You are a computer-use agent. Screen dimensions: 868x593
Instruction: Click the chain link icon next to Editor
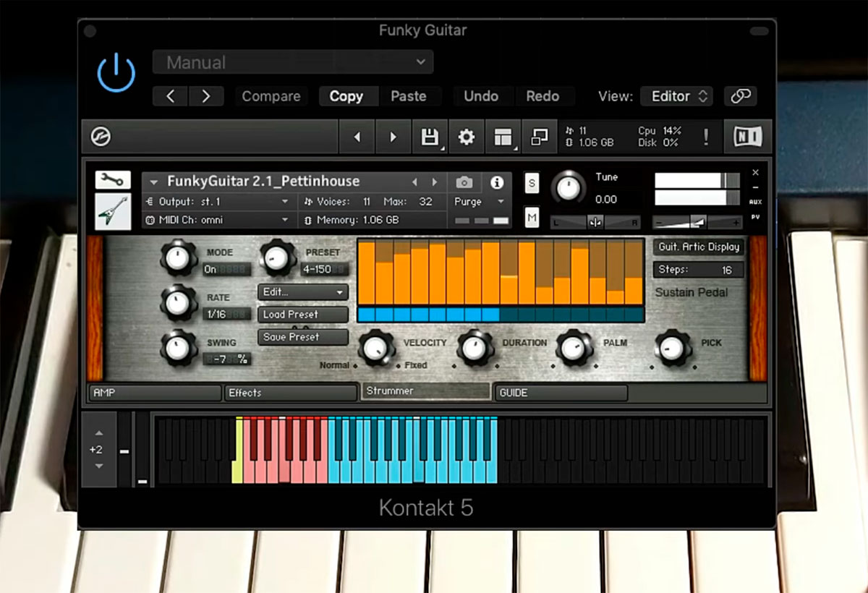740,96
